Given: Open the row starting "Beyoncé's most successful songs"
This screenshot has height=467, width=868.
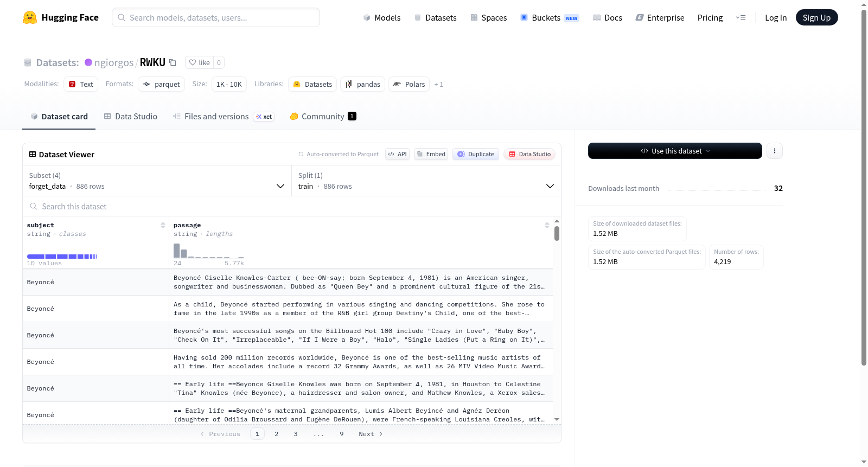Looking at the screenshot, I should click(288, 335).
